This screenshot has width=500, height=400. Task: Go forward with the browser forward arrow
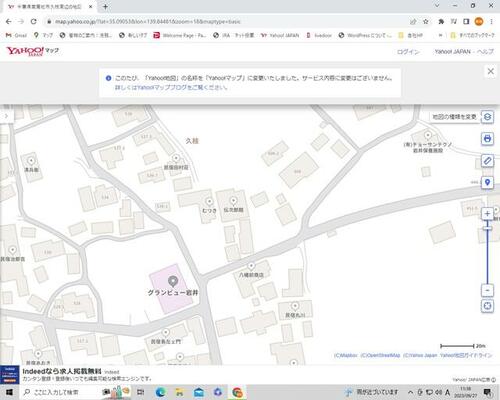pos(21,21)
